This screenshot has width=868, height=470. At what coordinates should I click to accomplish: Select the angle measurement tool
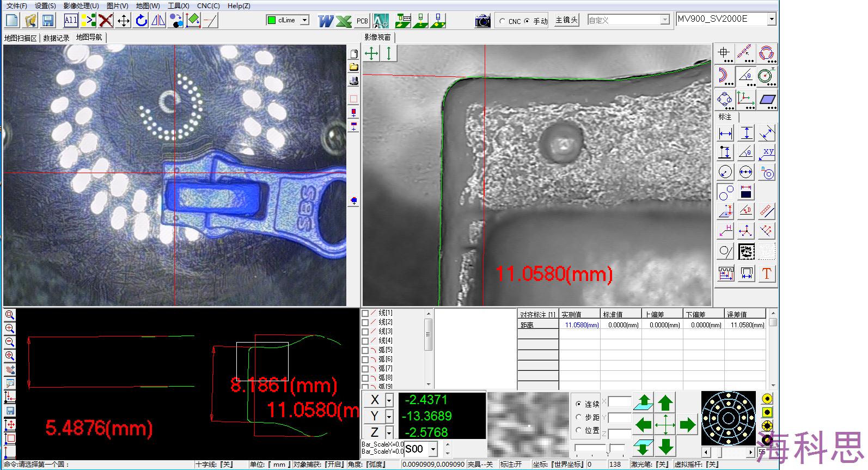(x=745, y=76)
